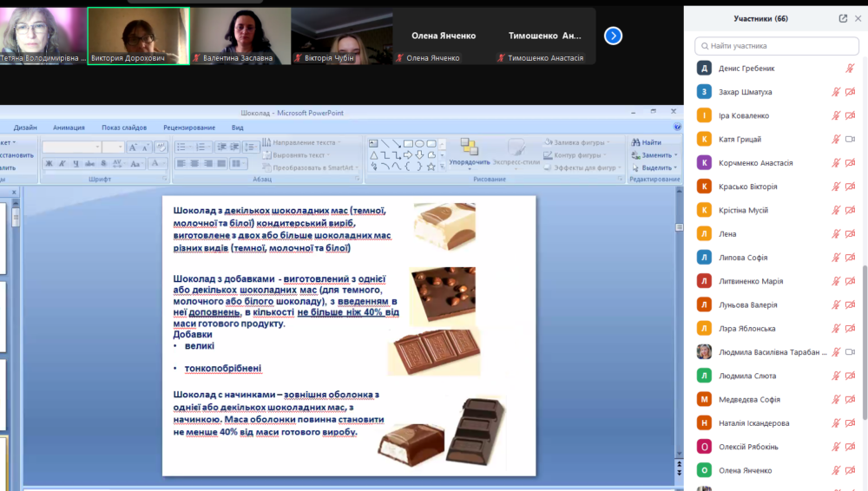Image resolution: width=868 pixels, height=491 pixels.
Task: Close the slide thumbnails pane
Action: point(14,192)
